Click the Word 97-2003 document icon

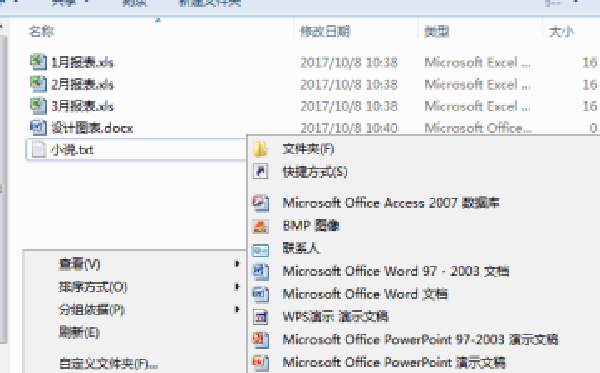coord(260,271)
